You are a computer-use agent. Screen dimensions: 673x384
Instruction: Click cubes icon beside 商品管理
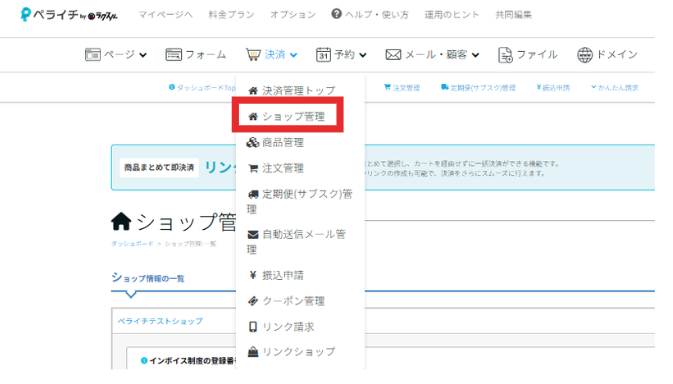[253, 142]
